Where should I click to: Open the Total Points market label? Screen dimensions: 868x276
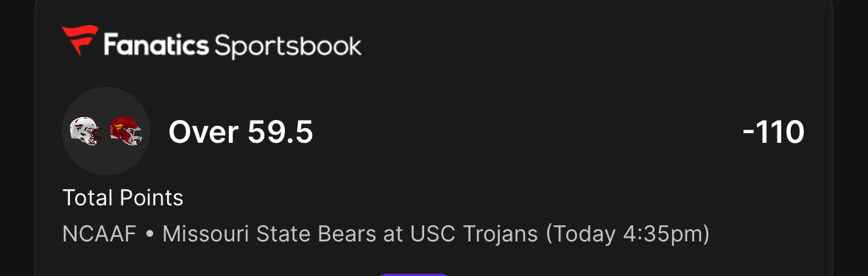[x=123, y=197]
